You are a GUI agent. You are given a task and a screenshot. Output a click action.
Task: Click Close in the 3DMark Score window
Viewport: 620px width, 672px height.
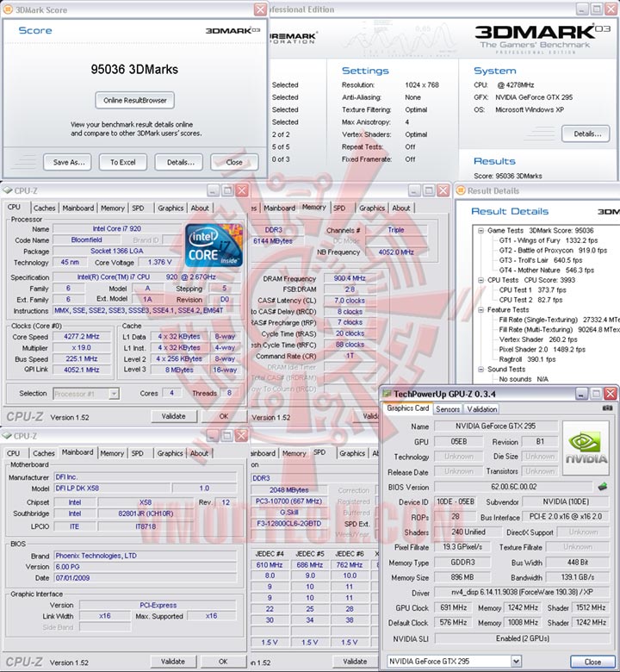tap(234, 162)
